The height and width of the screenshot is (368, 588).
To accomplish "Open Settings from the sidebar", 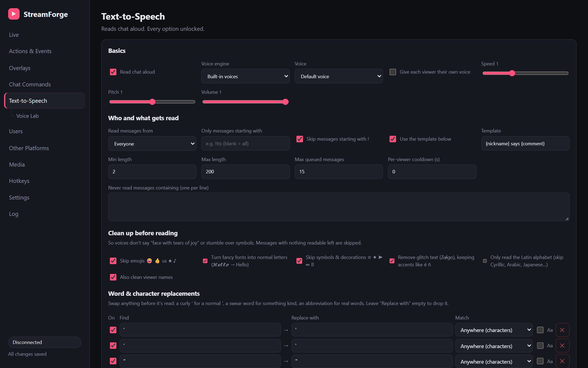I will point(19,198).
